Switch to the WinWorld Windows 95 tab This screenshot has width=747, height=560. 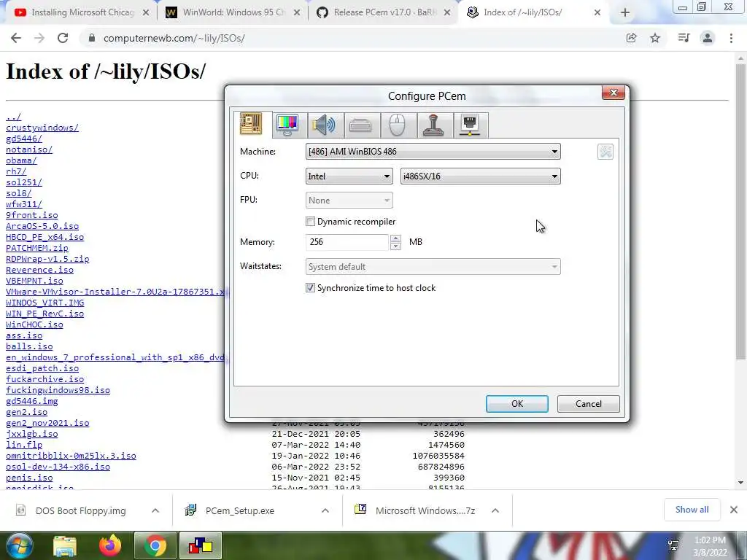233,12
